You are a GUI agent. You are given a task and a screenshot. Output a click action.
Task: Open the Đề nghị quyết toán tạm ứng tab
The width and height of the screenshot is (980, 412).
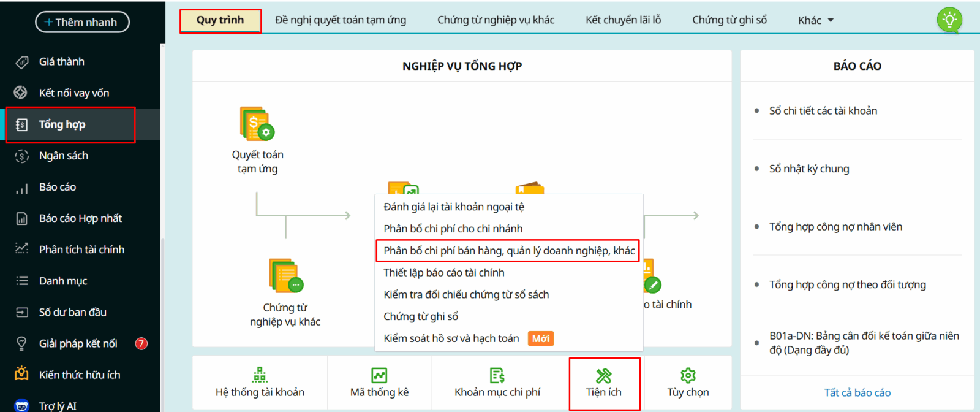[341, 20]
